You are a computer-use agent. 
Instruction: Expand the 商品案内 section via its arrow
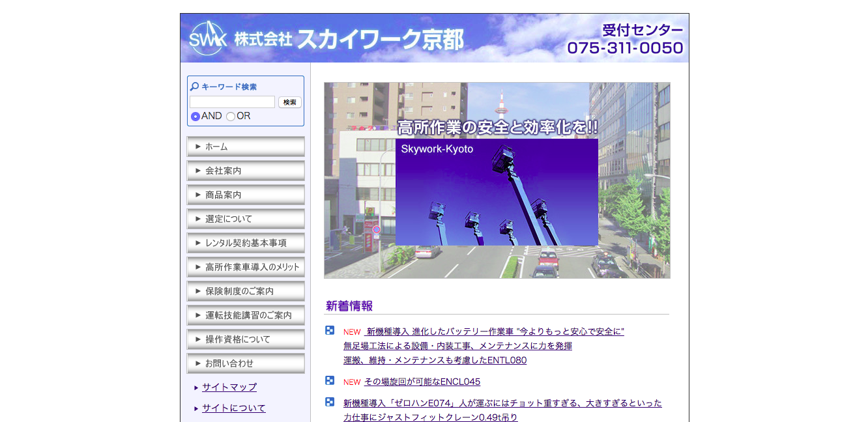tap(198, 194)
